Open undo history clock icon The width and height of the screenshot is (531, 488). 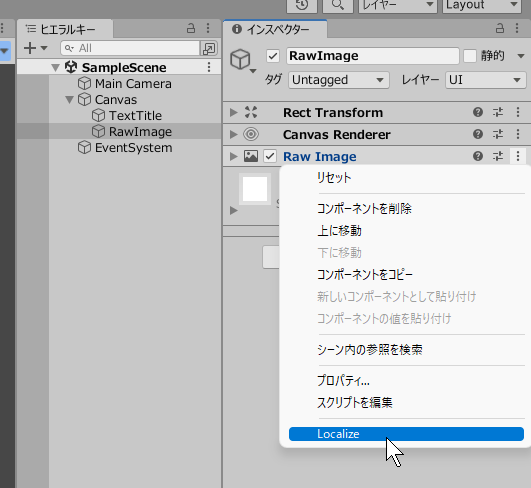point(302,5)
